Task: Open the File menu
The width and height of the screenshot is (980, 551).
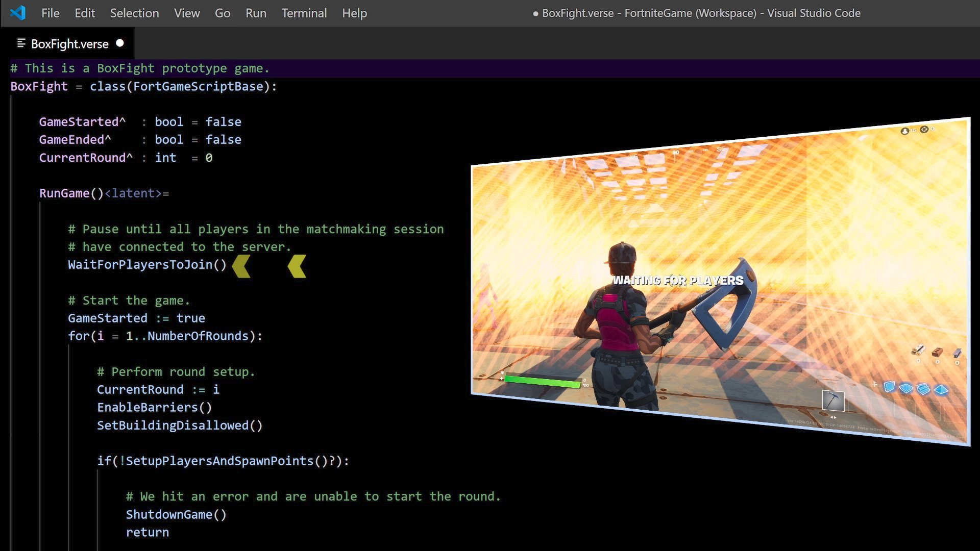Action: tap(50, 13)
